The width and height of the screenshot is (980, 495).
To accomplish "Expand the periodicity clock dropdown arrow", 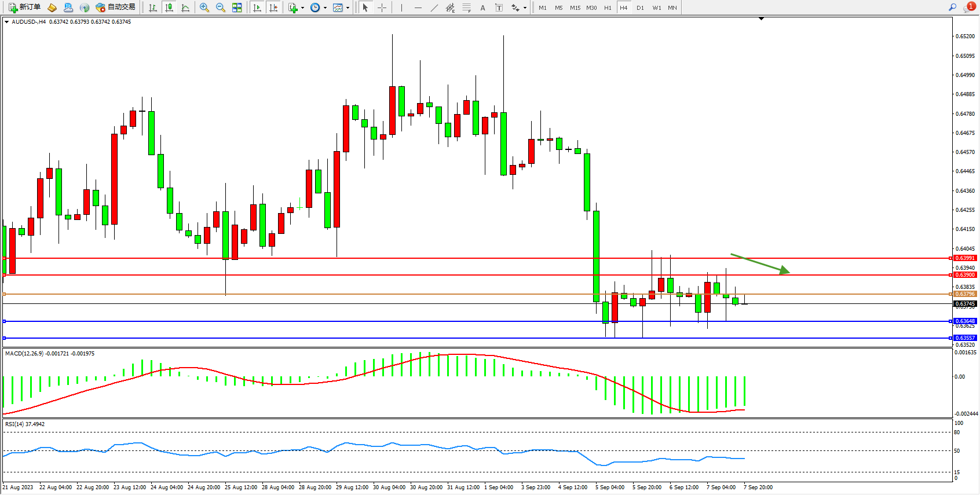I will [x=325, y=8].
